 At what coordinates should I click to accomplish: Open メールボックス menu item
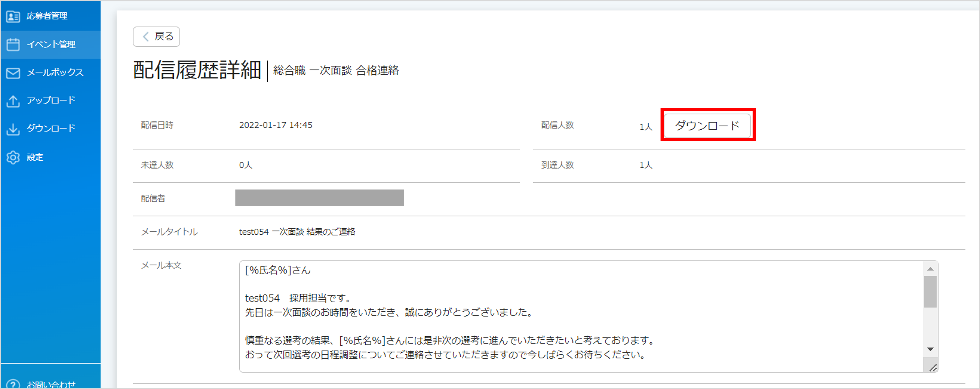click(x=51, y=73)
